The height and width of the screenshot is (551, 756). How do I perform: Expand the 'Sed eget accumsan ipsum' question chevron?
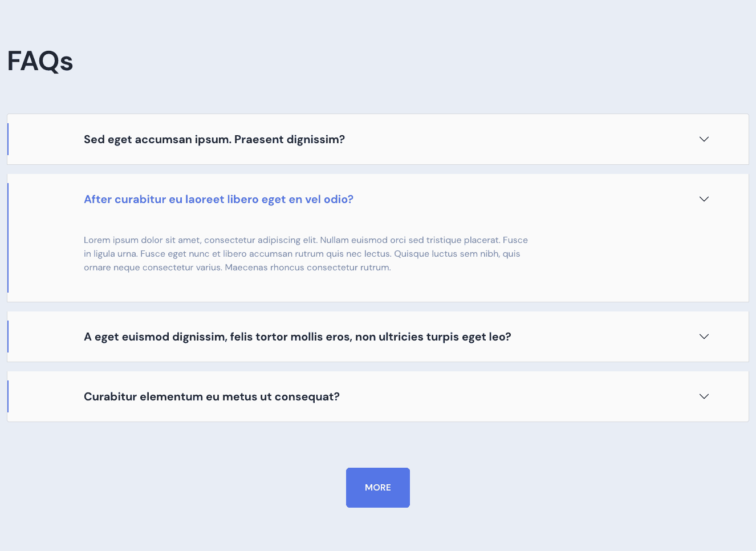click(704, 139)
